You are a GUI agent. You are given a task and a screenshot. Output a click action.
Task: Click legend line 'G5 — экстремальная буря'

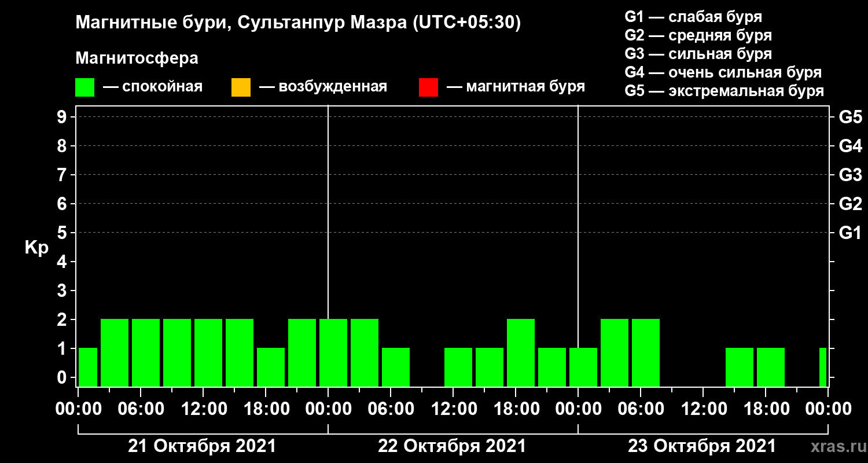724,91
